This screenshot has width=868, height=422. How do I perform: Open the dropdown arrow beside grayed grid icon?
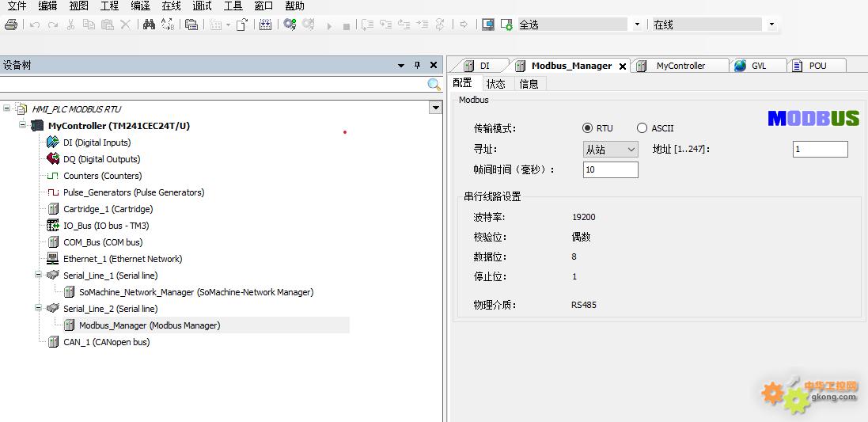[228, 25]
